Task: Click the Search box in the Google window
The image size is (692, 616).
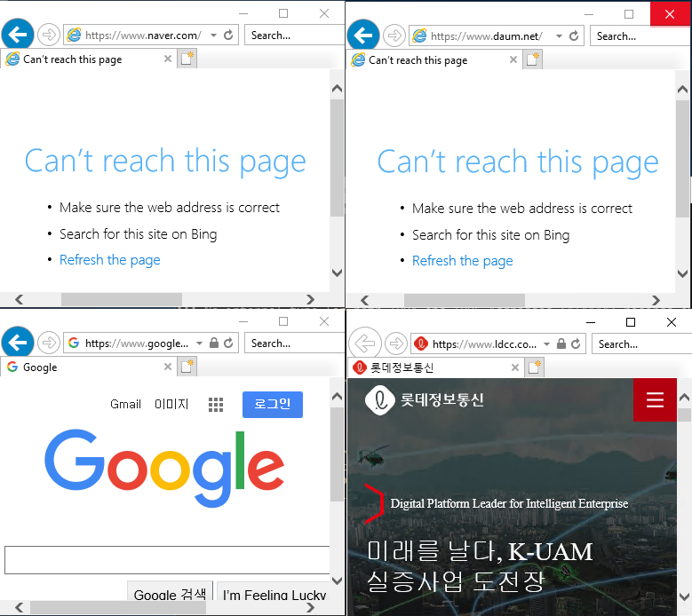Action: click(x=294, y=343)
